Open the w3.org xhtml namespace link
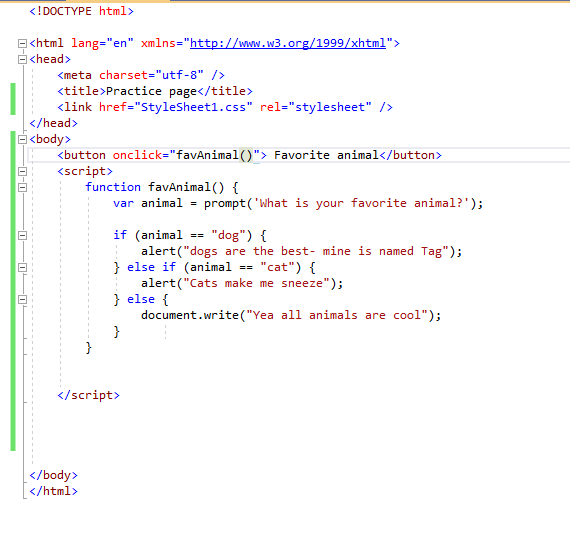Screen dimensions: 570x534 point(288,43)
